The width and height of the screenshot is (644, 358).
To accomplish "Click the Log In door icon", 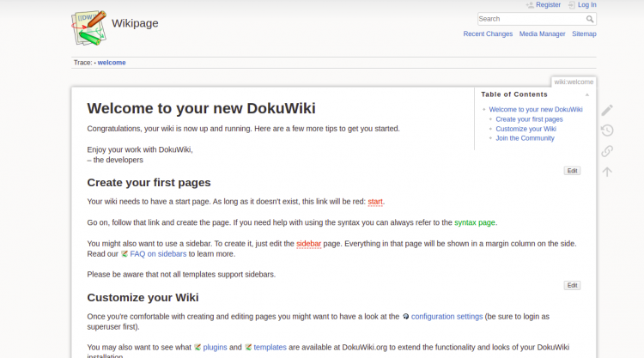I will [572, 5].
